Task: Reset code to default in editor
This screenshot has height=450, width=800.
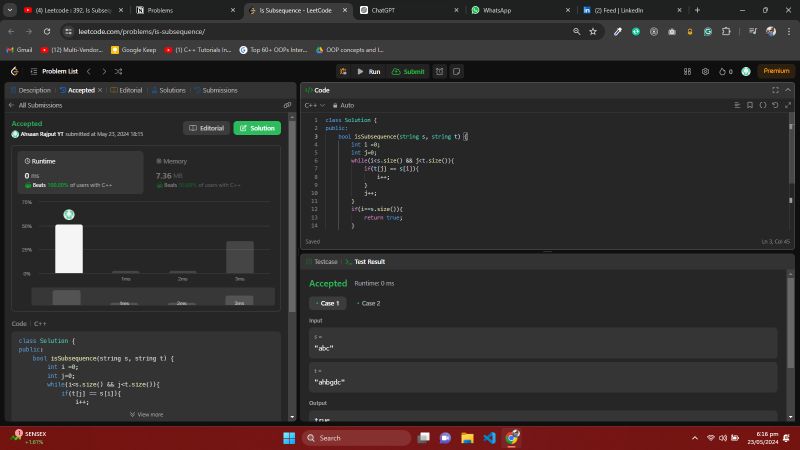Action: (774, 105)
